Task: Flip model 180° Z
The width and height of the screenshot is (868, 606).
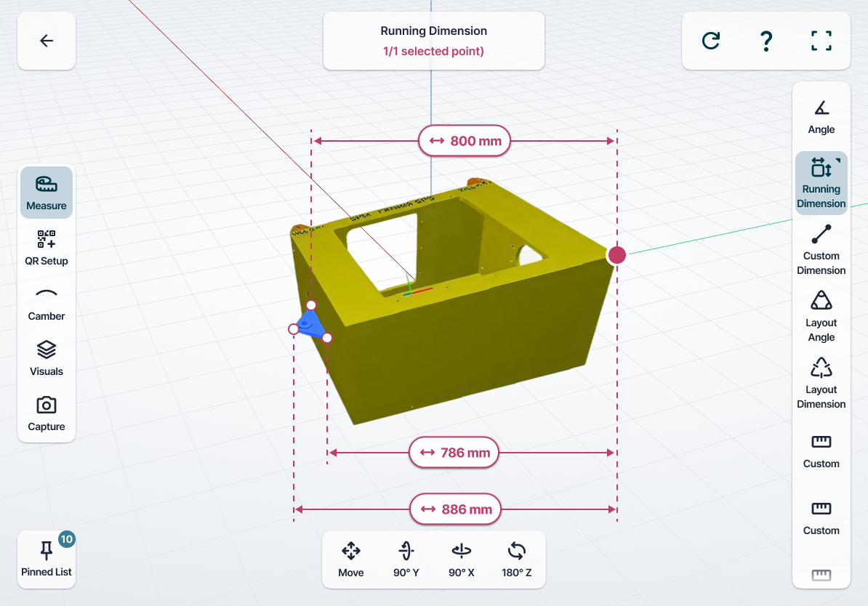Action: 517,559
